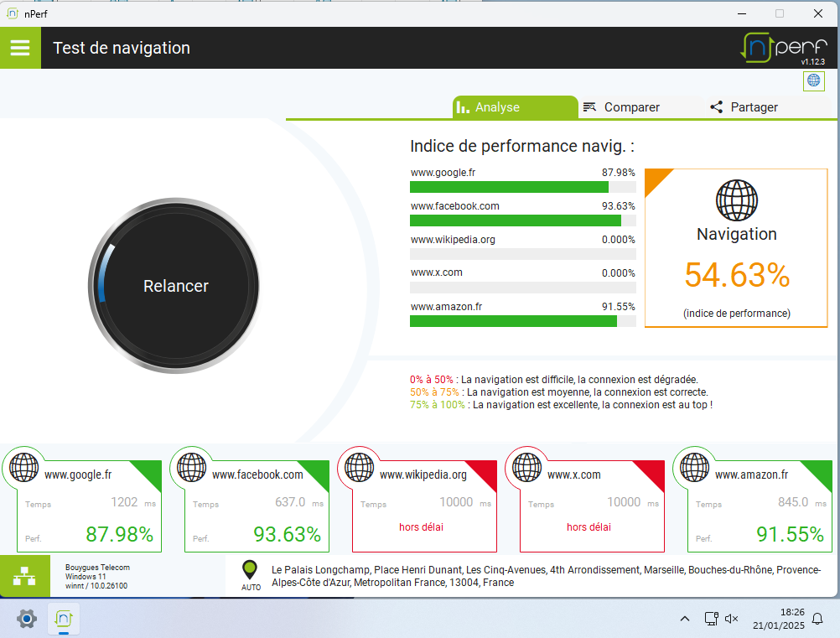
Task: Click the www.x.com label in index list
Action: click(437, 272)
